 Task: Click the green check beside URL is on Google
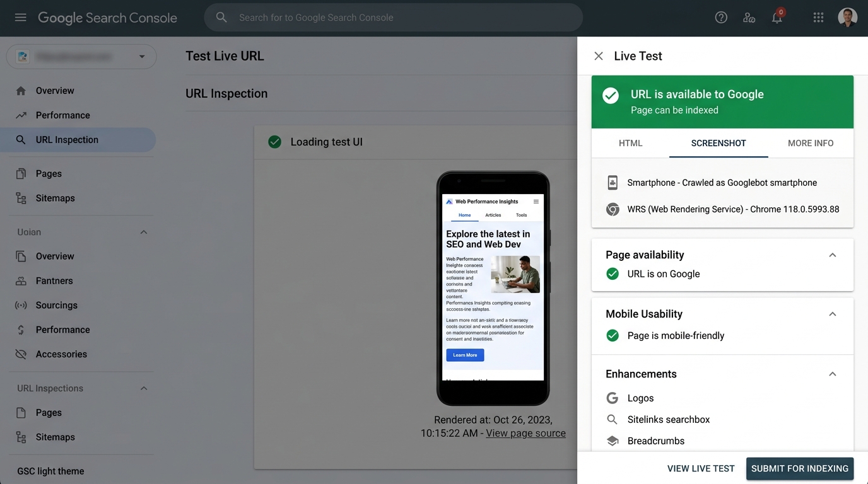(613, 274)
